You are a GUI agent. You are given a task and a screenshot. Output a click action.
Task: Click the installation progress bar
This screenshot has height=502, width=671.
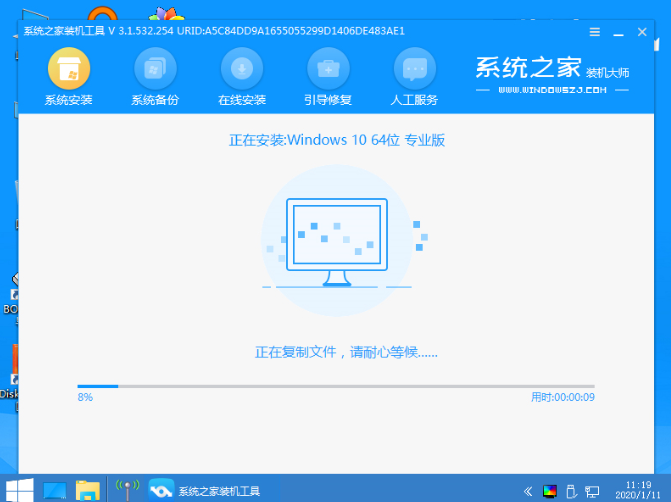click(336, 386)
